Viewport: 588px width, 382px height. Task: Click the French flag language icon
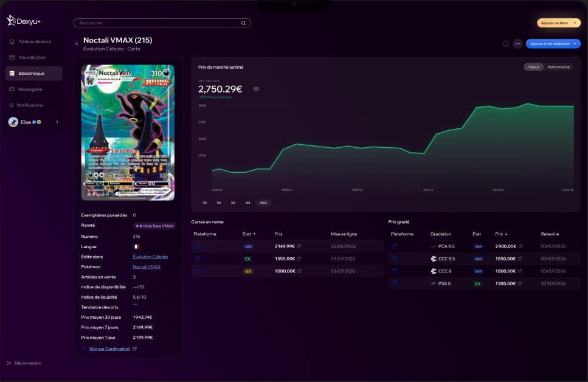click(136, 247)
